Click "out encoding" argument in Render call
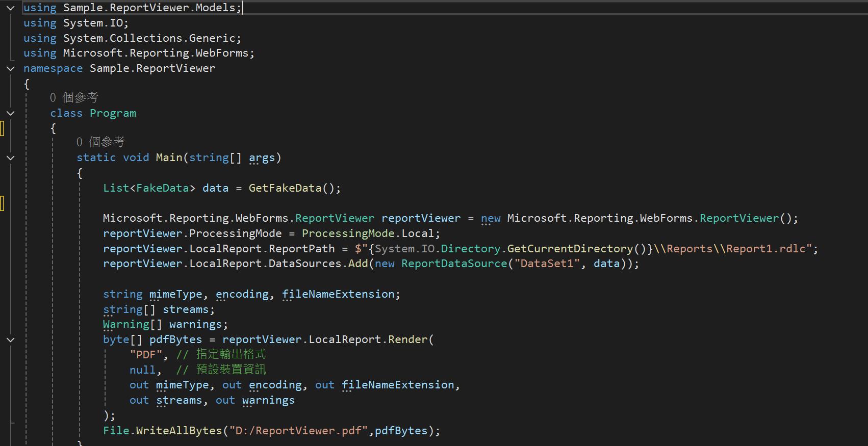868x446 pixels. point(262,385)
